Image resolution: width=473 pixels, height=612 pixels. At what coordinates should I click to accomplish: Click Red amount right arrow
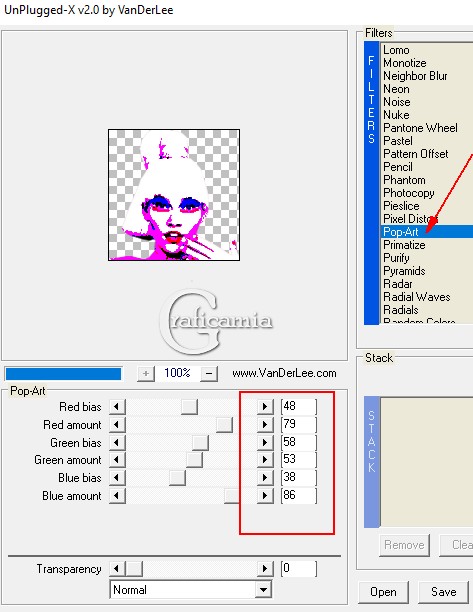[265, 425]
